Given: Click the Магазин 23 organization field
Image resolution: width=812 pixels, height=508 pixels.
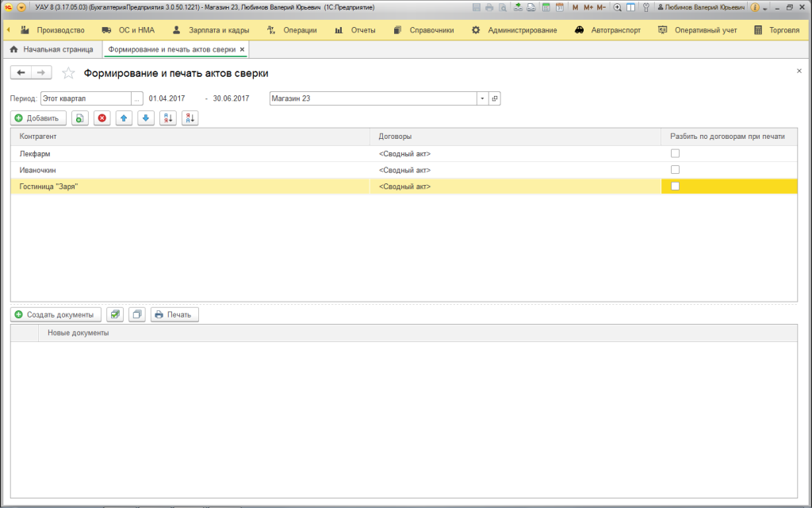Looking at the screenshot, I should pyautogui.click(x=373, y=98).
